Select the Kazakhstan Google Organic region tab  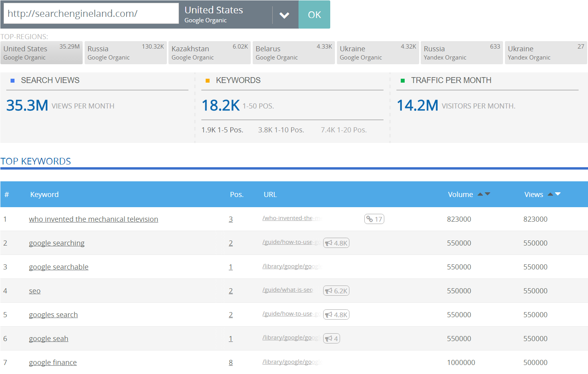pyautogui.click(x=210, y=52)
